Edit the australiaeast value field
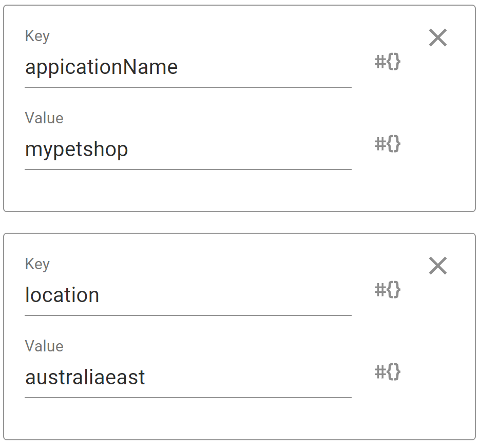 tap(188, 377)
